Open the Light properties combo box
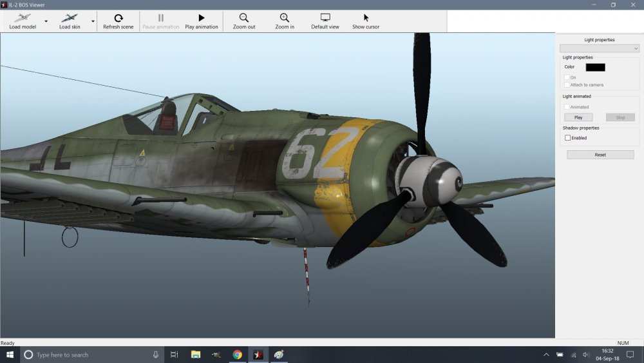This screenshot has width=644, height=363. (x=599, y=48)
